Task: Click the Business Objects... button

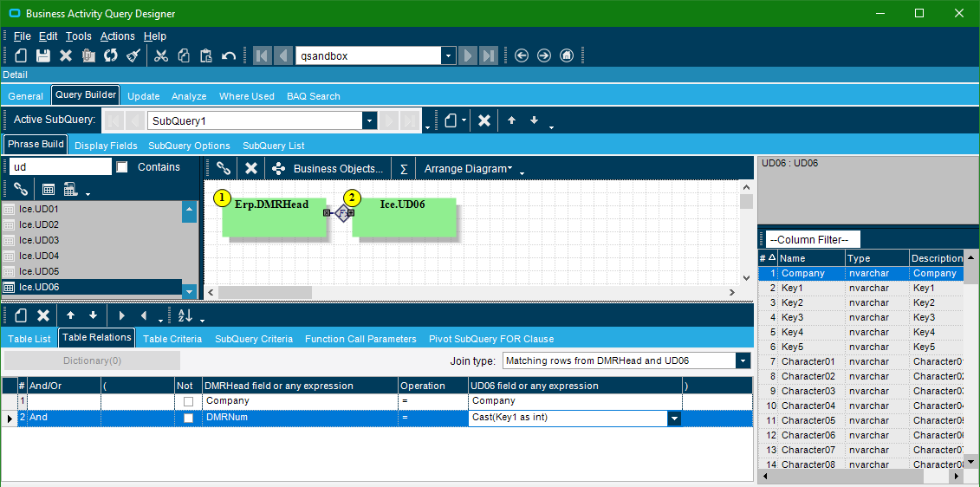Action: point(328,168)
